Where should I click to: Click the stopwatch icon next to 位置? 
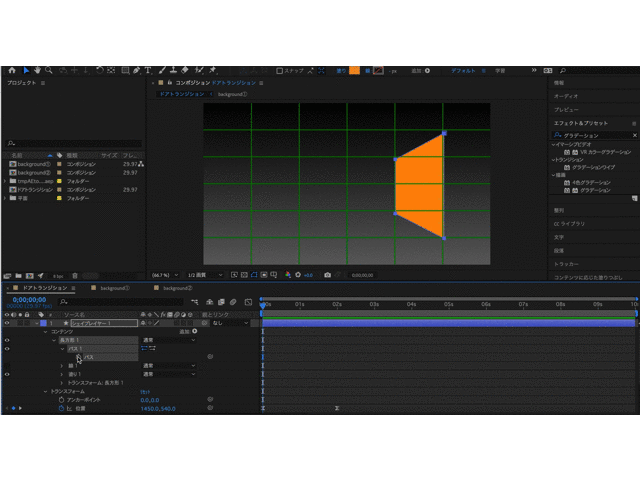[60, 408]
